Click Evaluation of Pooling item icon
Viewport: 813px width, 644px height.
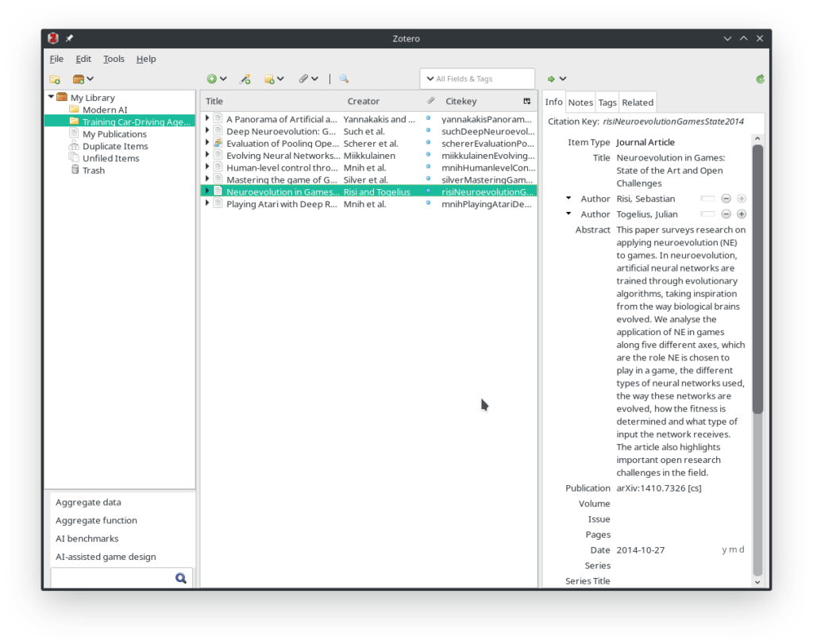point(218,143)
